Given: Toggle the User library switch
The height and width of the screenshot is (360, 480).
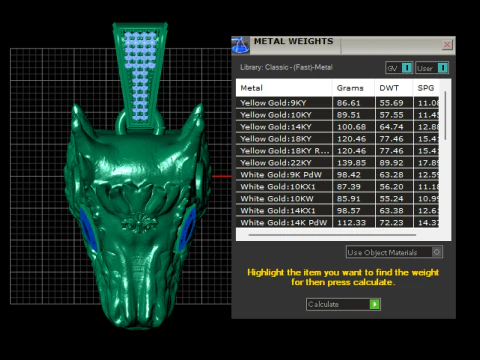Looking at the screenshot, I should coord(432,68).
